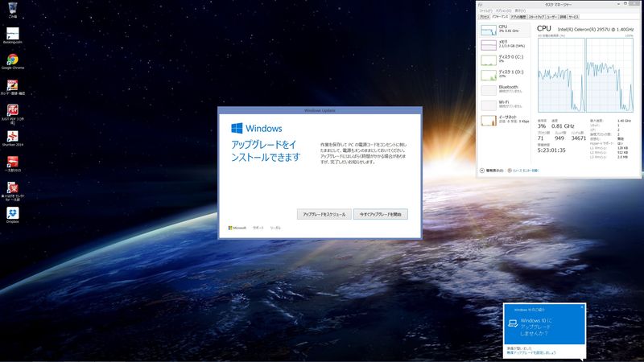This screenshot has width=644, height=362.
Task: Open the 楽々はがき セレクト for 一太郎 shortcut
Action: pyautogui.click(x=13, y=191)
